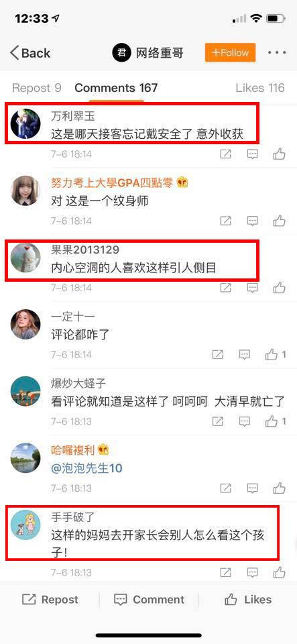Tap the bottom Comment button
The height and width of the screenshot is (644, 297).
149,600
